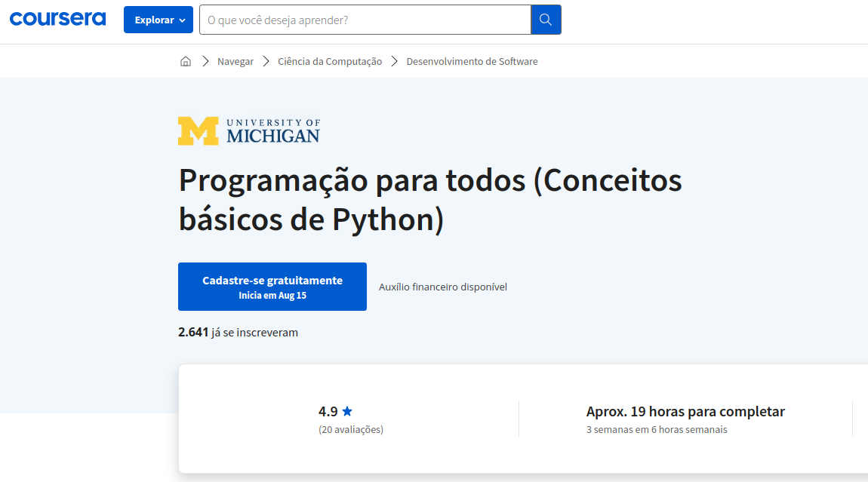Click the chevron inside the Explorar button

(181, 20)
